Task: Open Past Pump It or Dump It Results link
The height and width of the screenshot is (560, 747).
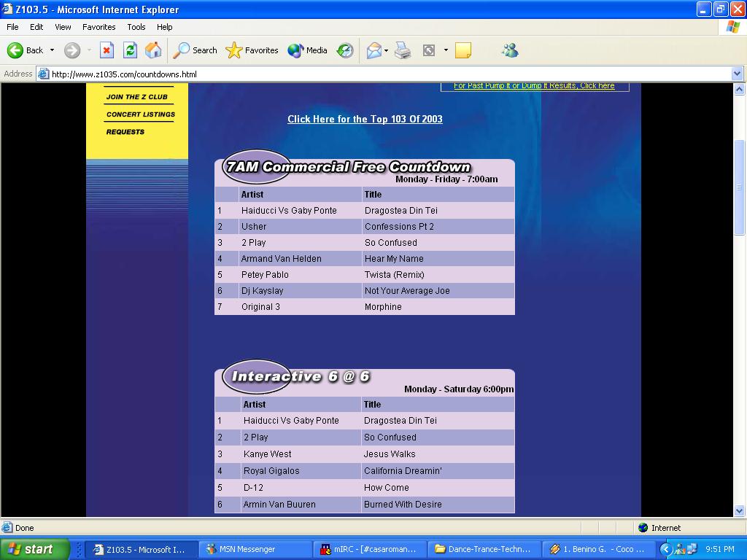Action: pyautogui.click(x=534, y=86)
